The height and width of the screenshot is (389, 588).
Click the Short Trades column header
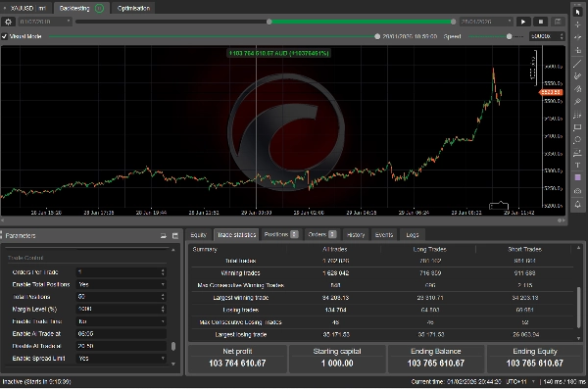524,249
